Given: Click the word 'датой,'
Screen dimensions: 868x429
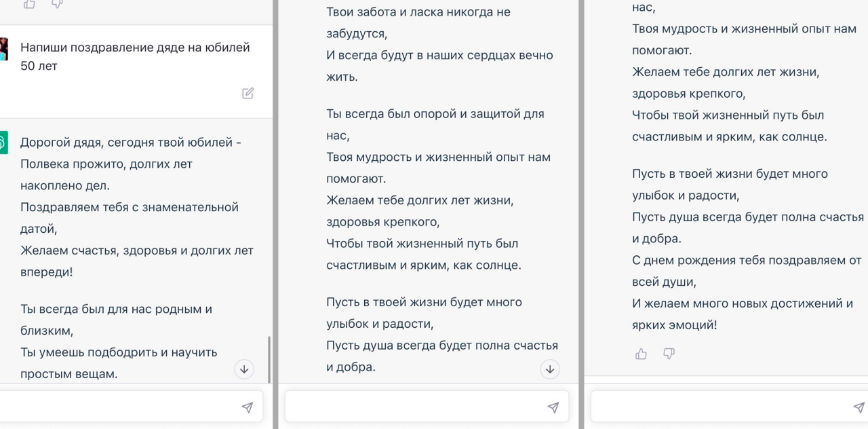Looking at the screenshot, I should (x=39, y=229).
